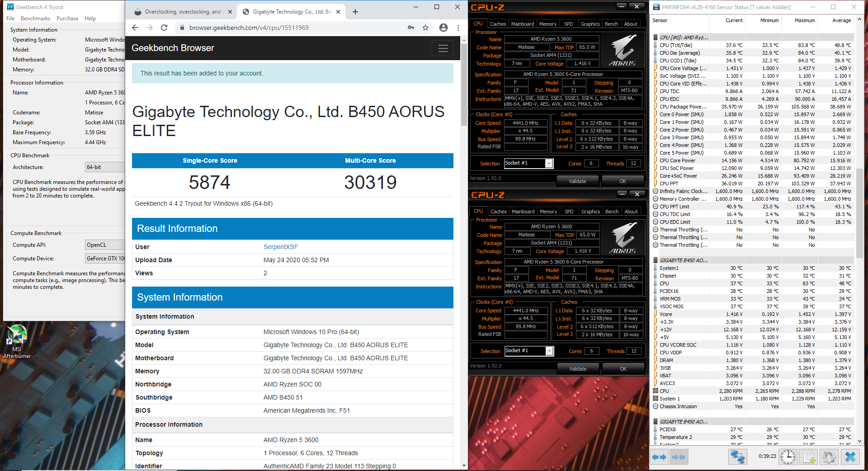The width and height of the screenshot is (868, 471).
Task: Click OK in upper CPU-Z window
Action: tap(623, 181)
